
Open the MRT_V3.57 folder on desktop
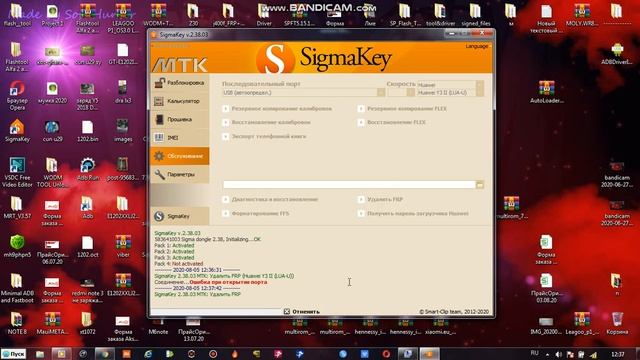pyautogui.click(x=17, y=207)
